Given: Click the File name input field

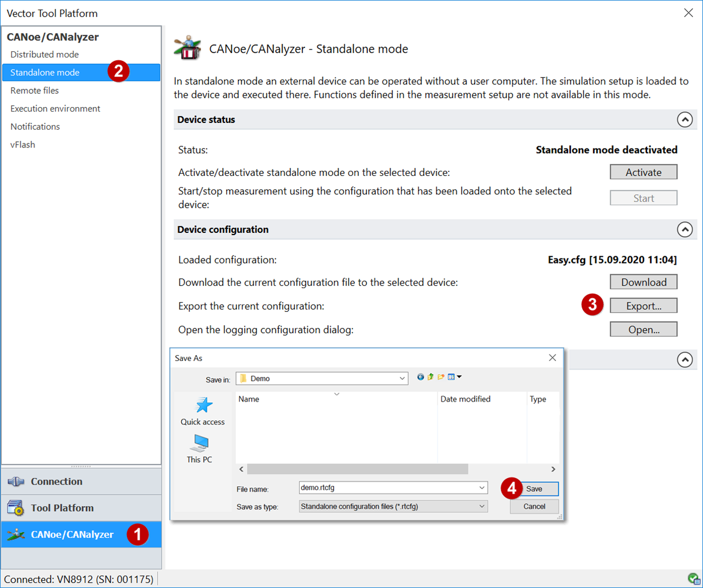Looking at the screenshot, I should tap(387, 488).
